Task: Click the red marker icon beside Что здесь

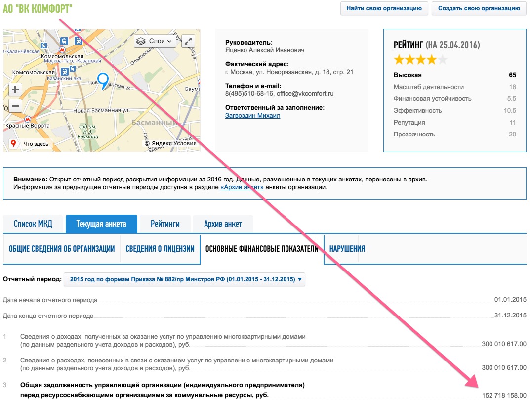Action: click(x=13, y=143)
